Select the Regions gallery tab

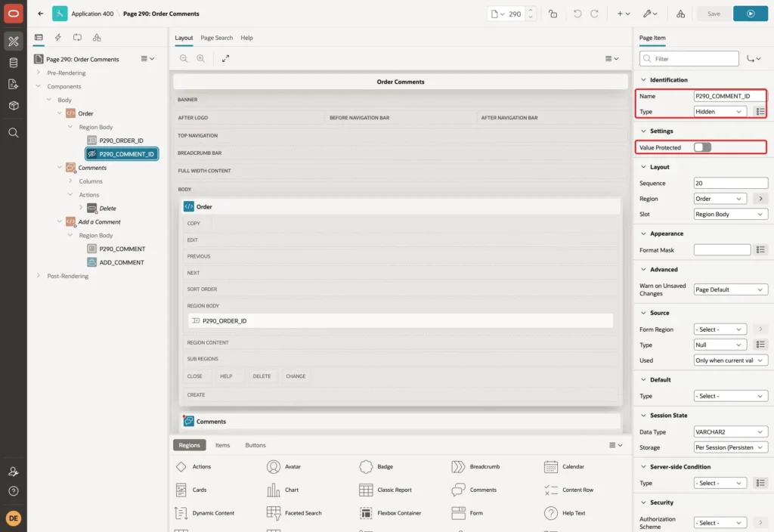click(189, 444)
